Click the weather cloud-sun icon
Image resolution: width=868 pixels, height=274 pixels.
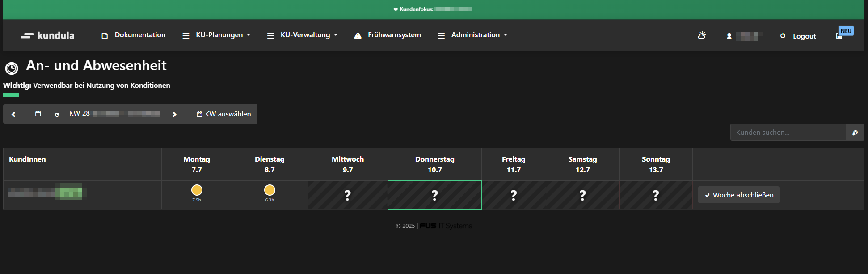(702, 35)
